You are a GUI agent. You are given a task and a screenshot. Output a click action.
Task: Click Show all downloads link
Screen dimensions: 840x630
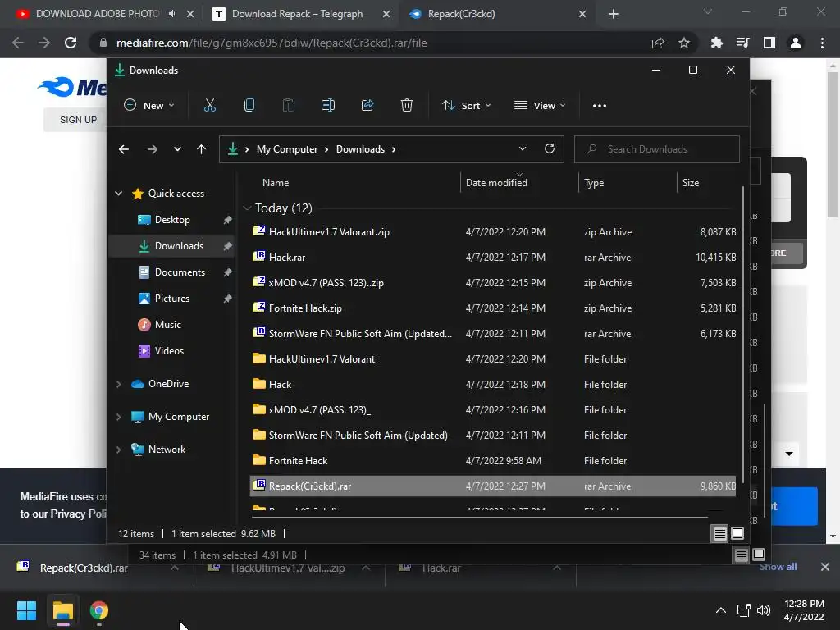(x=778, y=567)
